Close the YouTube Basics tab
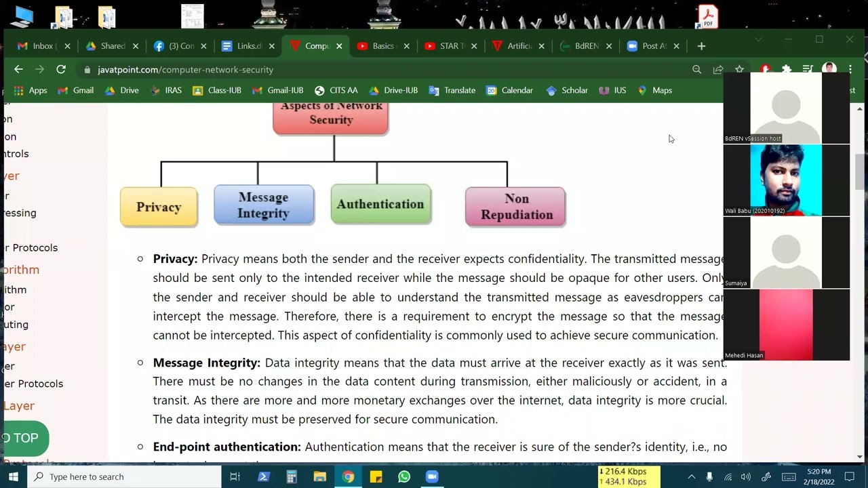This screenshot has width=868, height=488. (406, 46)
